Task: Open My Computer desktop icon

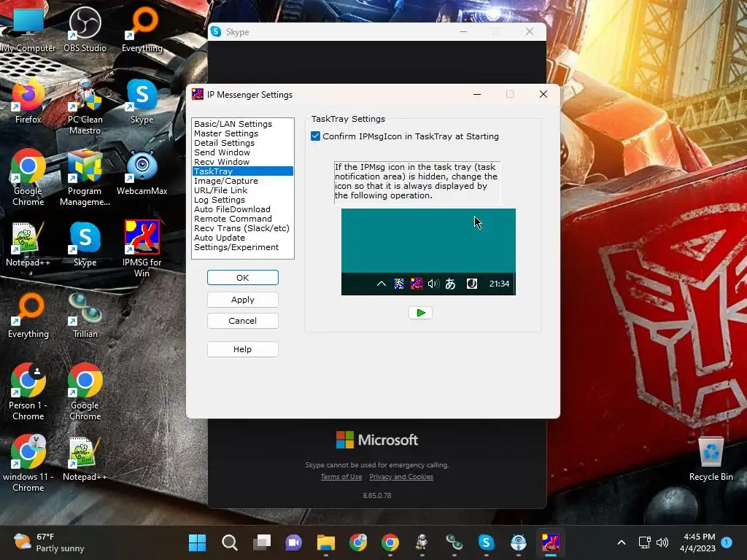Action: [28, 29]
